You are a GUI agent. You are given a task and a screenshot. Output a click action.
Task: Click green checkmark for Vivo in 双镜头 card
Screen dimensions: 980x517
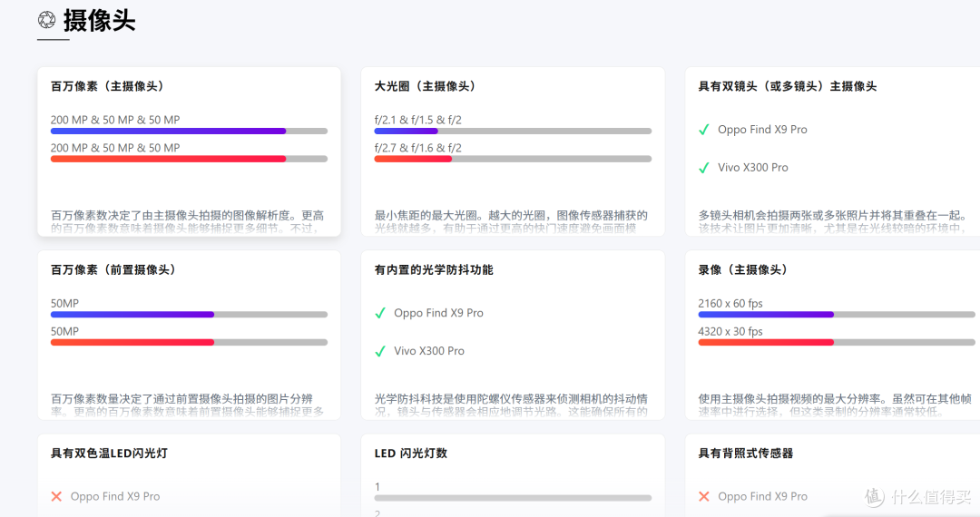703,168
